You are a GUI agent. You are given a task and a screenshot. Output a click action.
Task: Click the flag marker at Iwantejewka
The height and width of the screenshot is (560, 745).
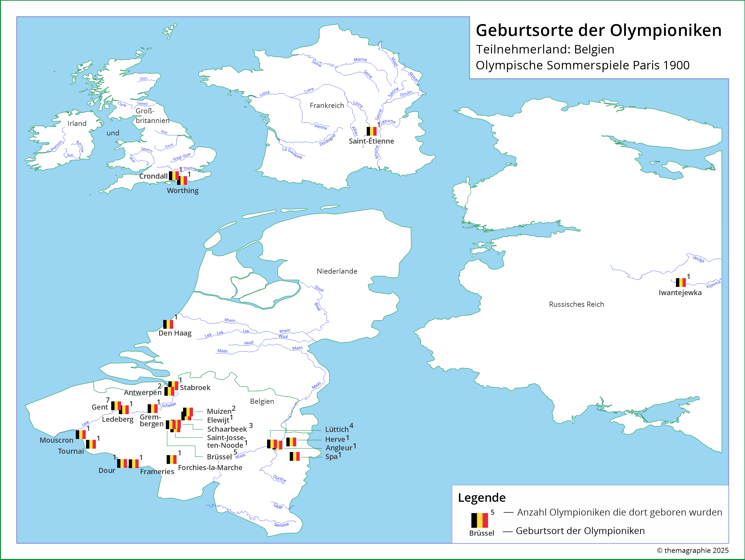(x=681, y=282)
